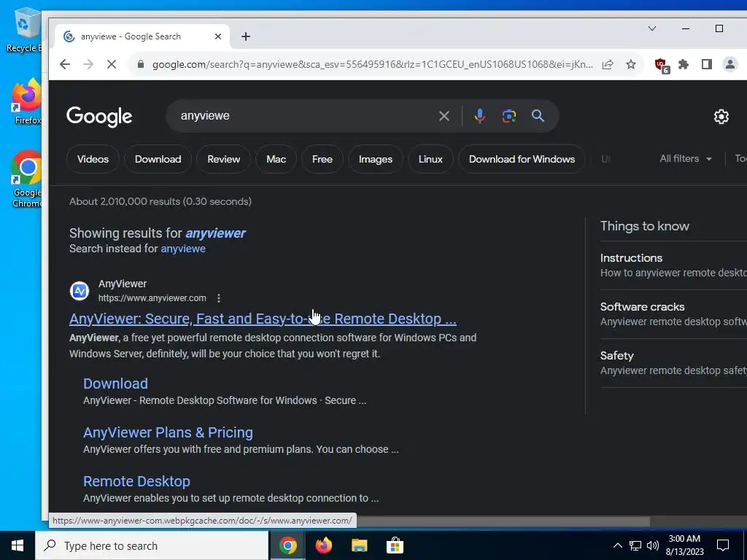
Task: Select the Firefox desktop shortcut
Action: (x=28, y=102)
